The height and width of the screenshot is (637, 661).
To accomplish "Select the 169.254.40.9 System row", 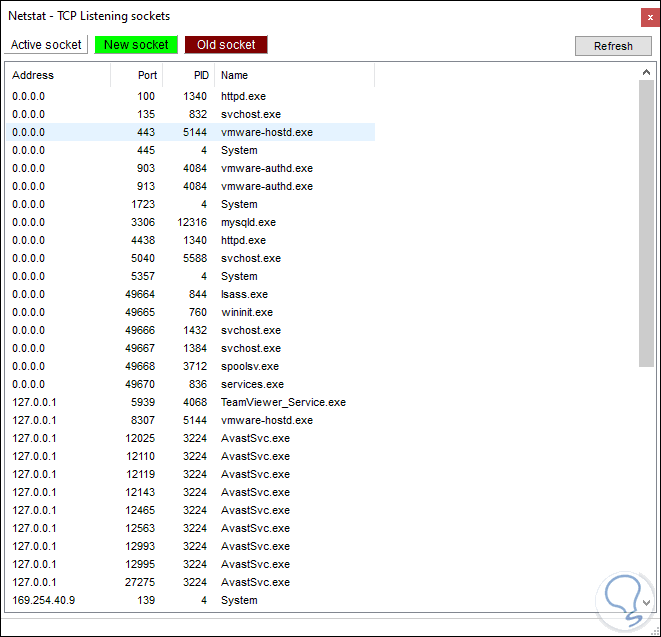I will (x=191, y=600).
